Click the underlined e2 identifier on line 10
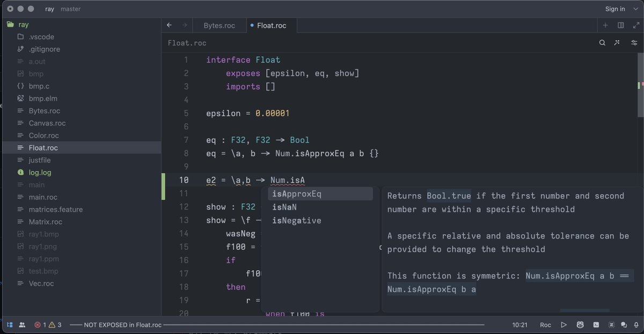644x334 pixels. coord(211,180)
